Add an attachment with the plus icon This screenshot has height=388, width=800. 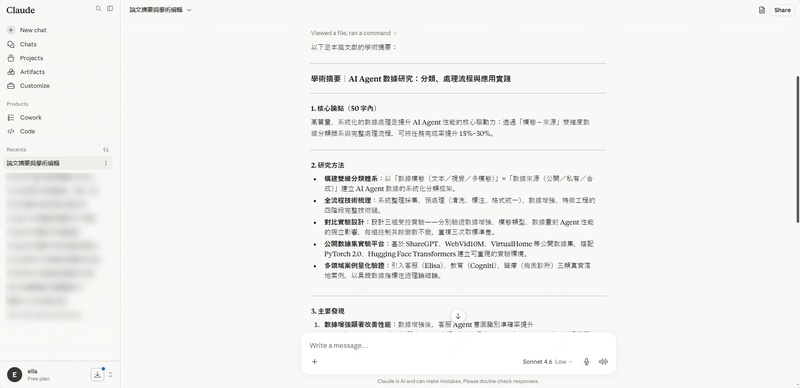click(314, 361)
